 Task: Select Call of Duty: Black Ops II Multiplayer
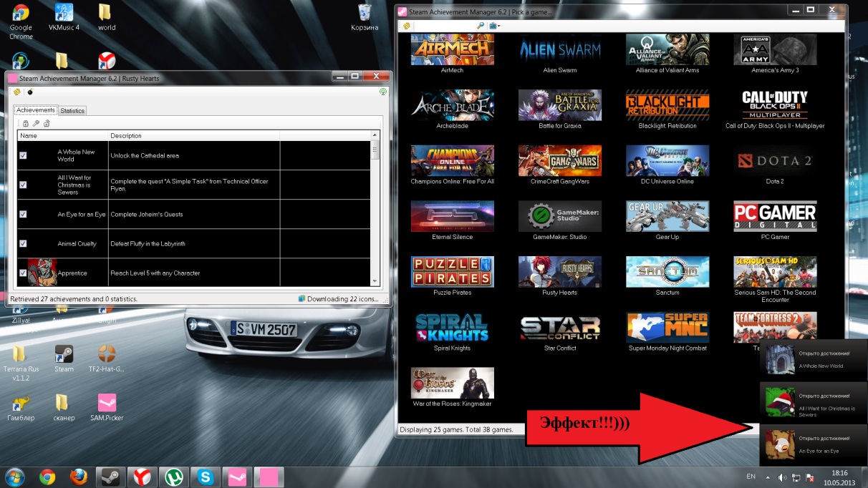click(775, 104)
